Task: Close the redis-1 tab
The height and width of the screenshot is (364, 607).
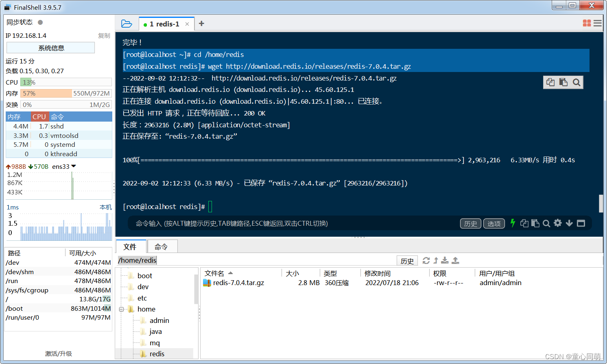Action: pyautogui.click(x=187, y=24)
